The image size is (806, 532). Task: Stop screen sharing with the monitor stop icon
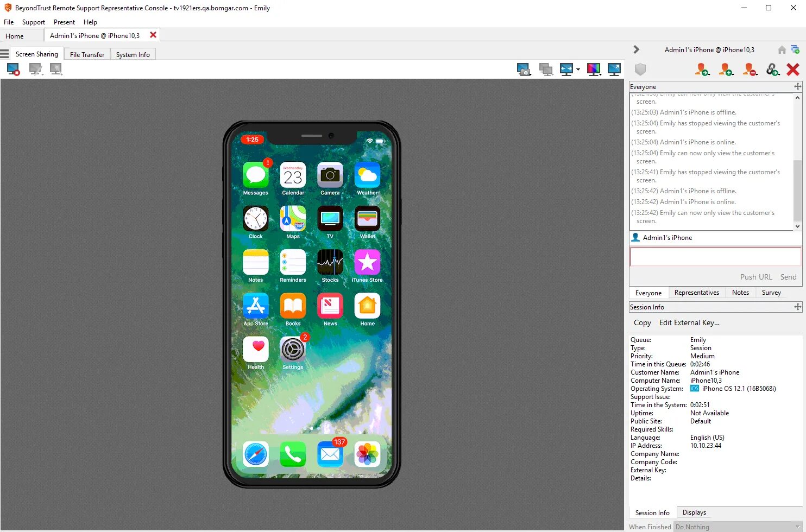pyautogui.click(x=14, y=69)
